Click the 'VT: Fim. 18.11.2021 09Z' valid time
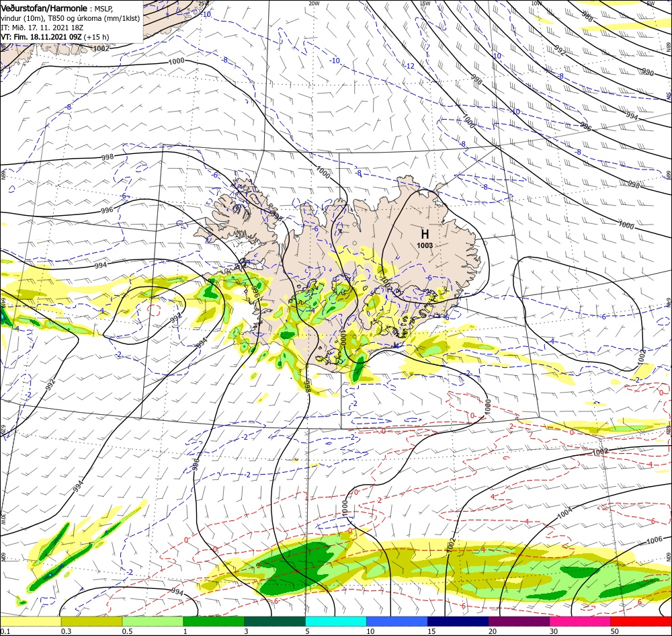 pos(41,37)
